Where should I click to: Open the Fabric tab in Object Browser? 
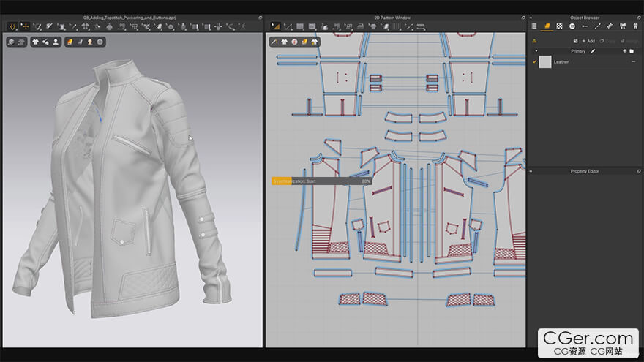point(547,26)
